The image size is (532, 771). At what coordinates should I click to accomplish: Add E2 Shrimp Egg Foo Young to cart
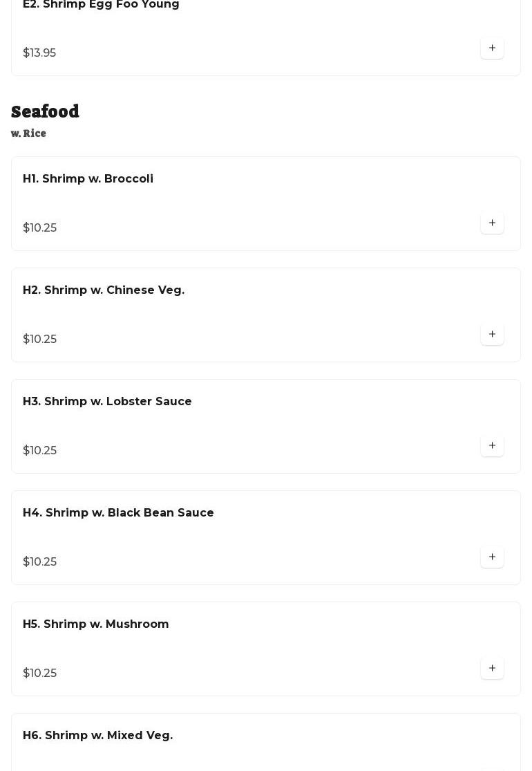(492, 48)
